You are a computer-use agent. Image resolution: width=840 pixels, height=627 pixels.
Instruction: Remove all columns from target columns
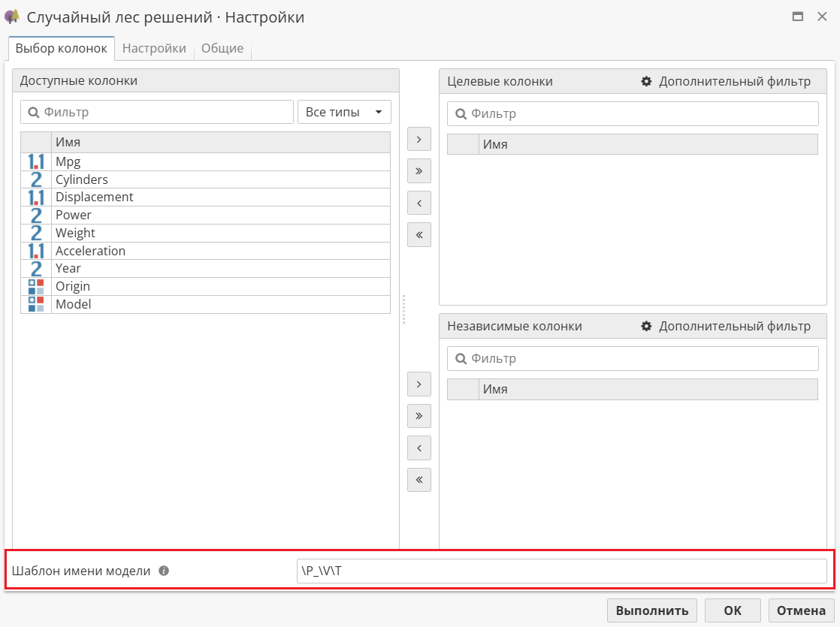click(419, 234)
